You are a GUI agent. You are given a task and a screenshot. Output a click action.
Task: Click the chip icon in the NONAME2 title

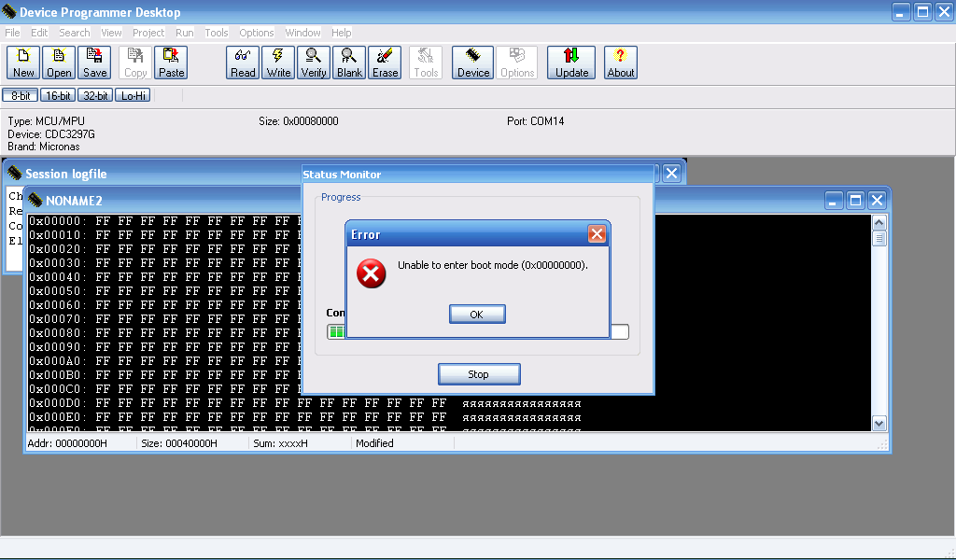[x=35, y=200]
